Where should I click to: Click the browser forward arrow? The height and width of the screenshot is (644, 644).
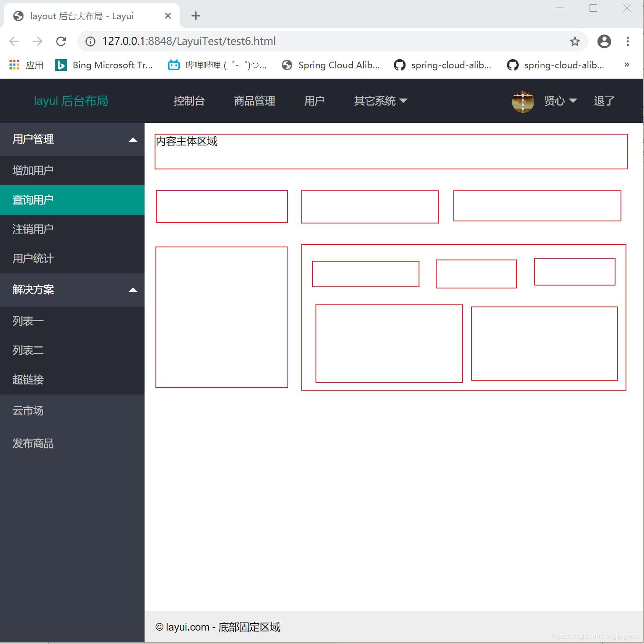(x=38, y=41)
